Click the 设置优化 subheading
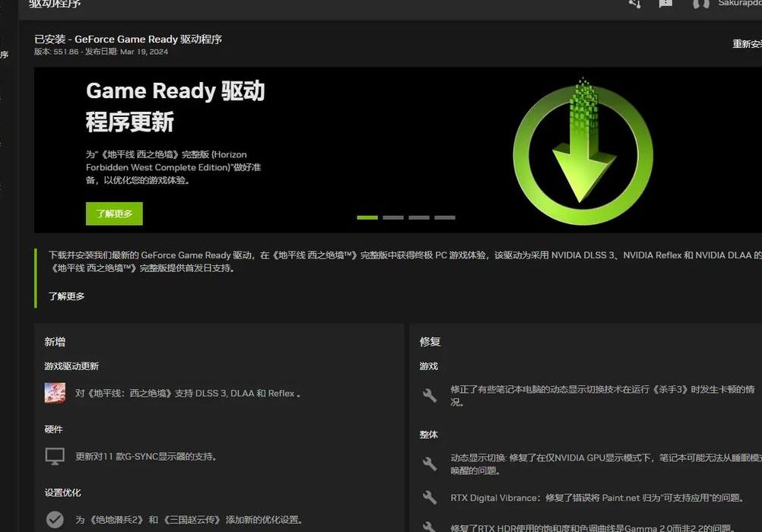This screenshot has width=762, height=532. pos(62,492)
